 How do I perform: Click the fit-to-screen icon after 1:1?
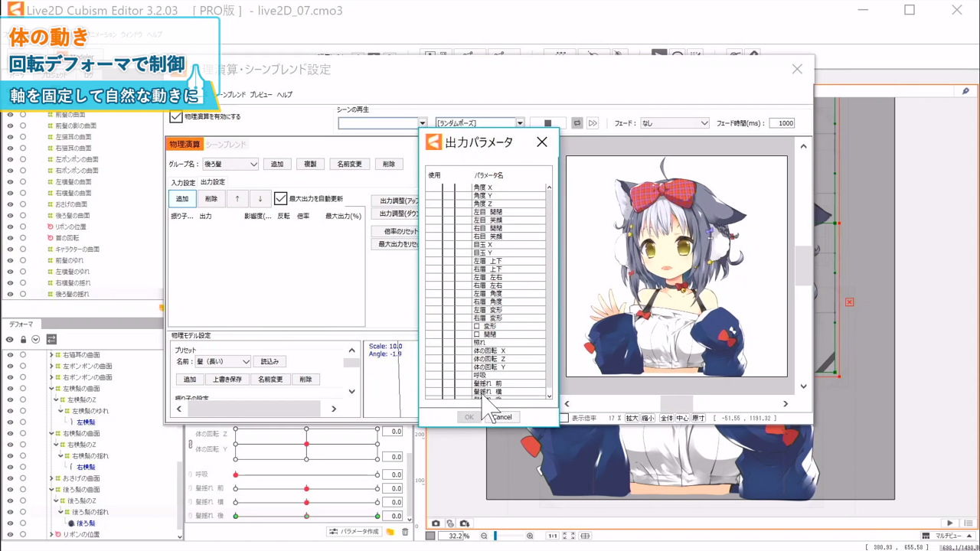568,536
